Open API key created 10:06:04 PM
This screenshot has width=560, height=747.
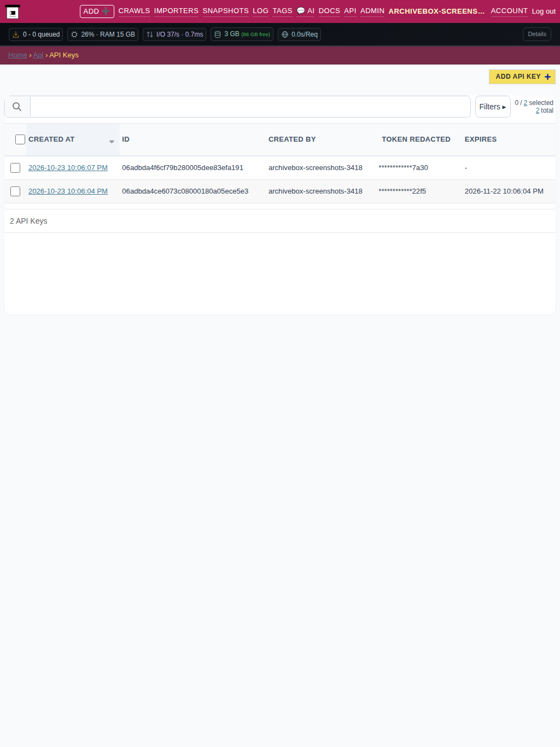click(68, 191)
